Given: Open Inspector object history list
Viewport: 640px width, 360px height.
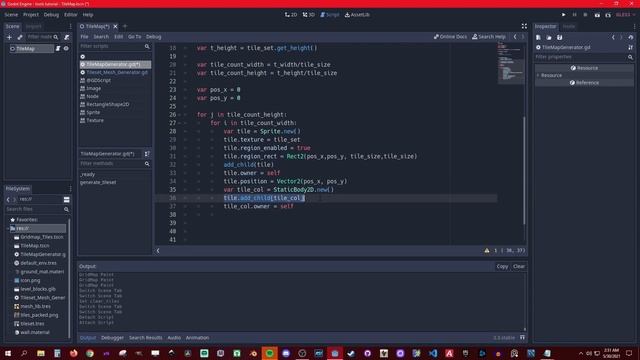Looking at the screenshot, I should click(x=631, y=38).
